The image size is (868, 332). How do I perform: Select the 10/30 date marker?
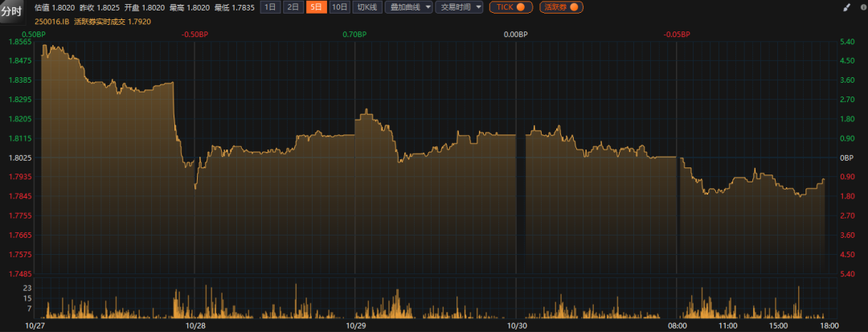click(x=517, y=326)
